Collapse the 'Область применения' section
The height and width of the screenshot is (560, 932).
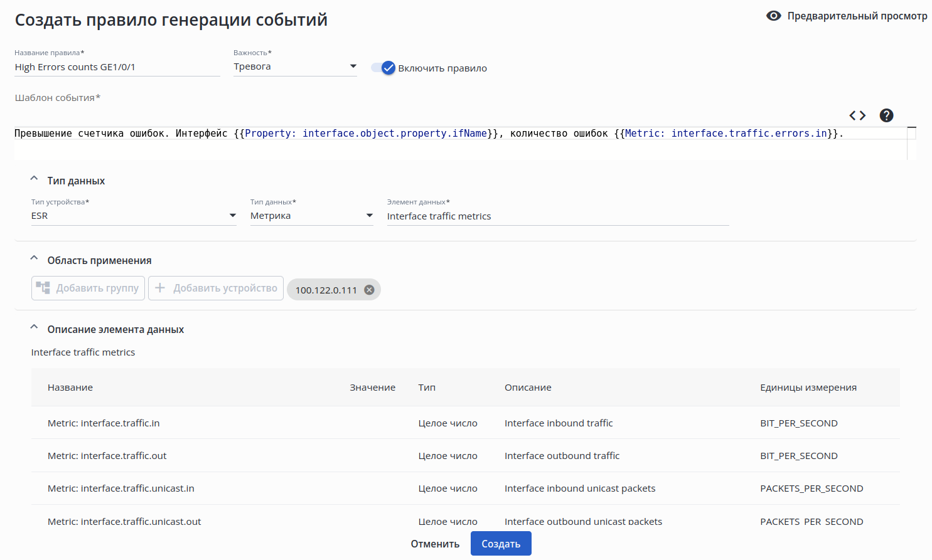pyautogui.click(x=35, y=260)
